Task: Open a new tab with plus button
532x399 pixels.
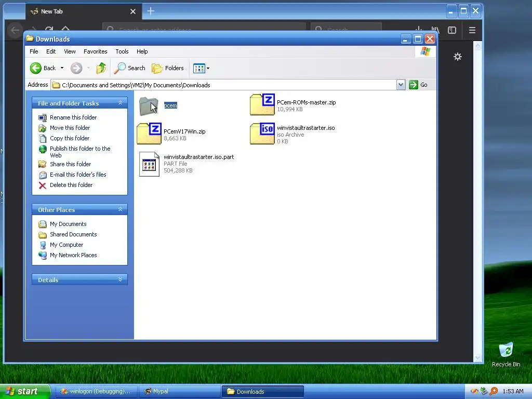Action: 151,11
